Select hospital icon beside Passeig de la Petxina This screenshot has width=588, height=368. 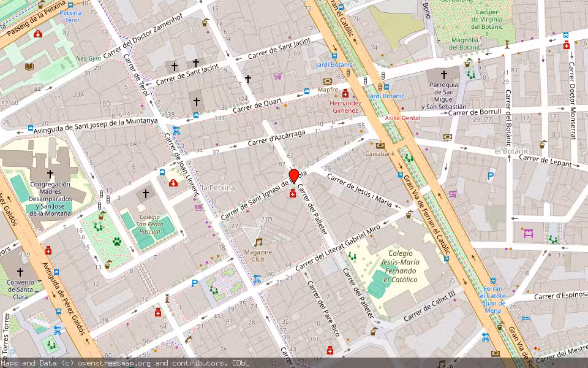click(x=37, y=34)
